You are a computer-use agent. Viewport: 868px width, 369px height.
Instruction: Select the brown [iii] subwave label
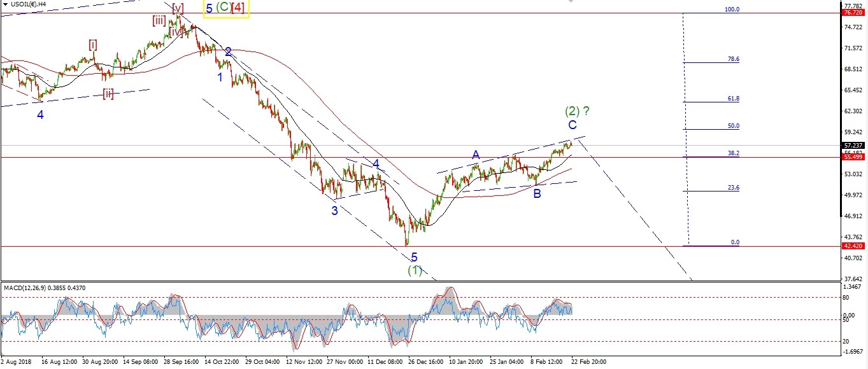[159, 20]
